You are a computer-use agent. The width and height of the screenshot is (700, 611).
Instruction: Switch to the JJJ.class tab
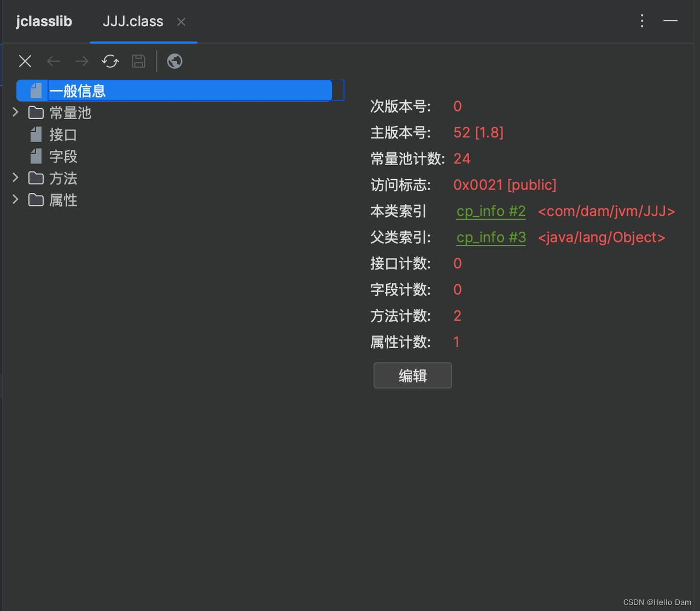click(133, 21)
